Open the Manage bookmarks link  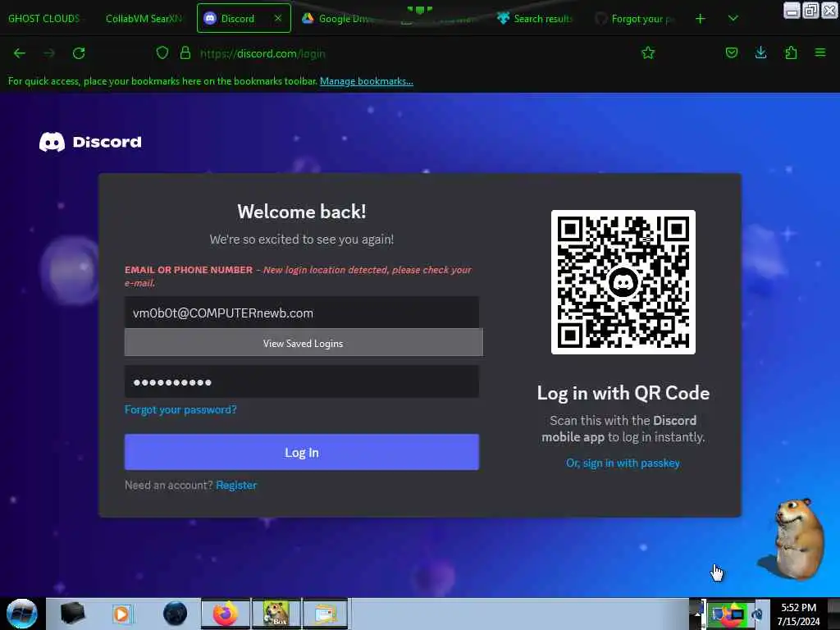coord(367,81)
